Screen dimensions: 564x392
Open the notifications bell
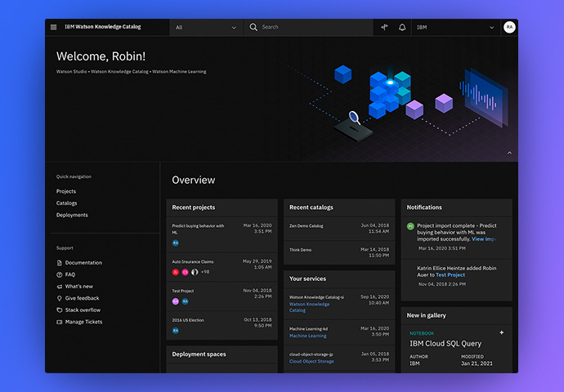[402, 27]
